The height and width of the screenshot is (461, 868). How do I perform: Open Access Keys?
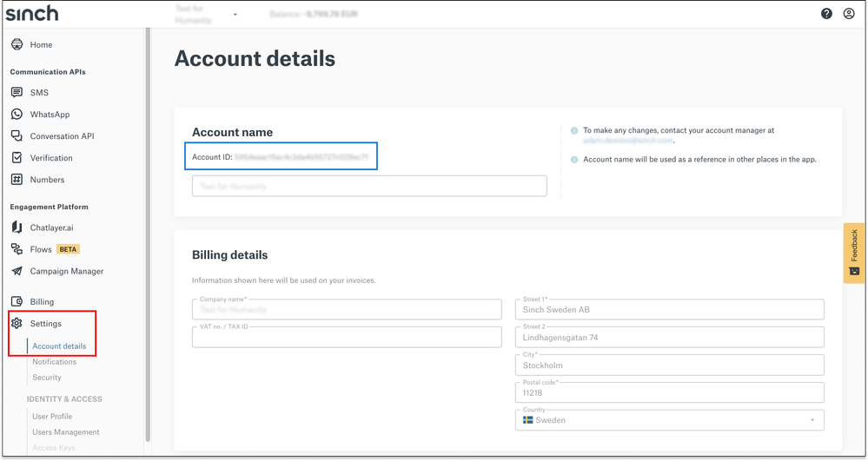click(54, 448)
